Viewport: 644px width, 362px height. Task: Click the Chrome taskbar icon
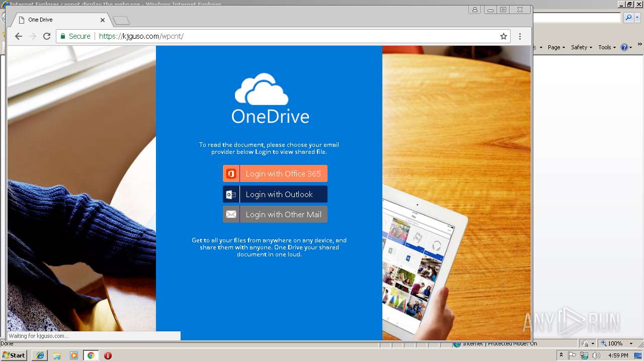tap(91, 355)
